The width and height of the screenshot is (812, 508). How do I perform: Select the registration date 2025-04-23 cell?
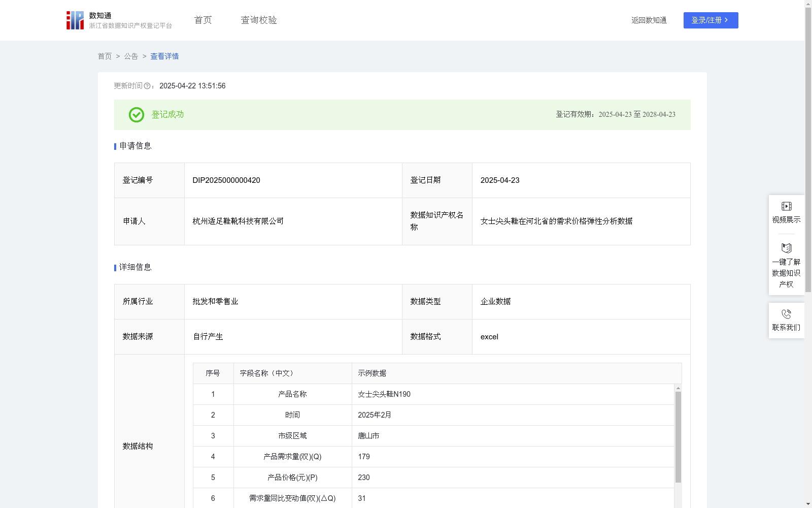[581, 180]
